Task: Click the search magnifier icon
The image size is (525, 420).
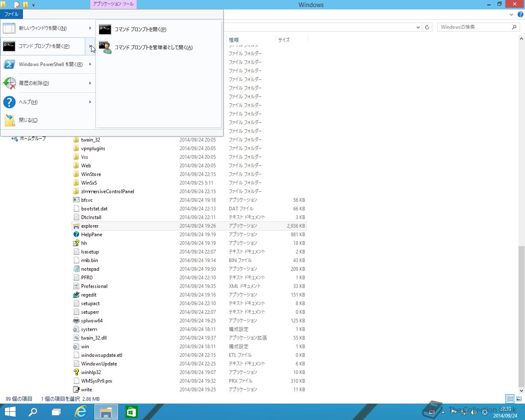Action: (514, 27)
